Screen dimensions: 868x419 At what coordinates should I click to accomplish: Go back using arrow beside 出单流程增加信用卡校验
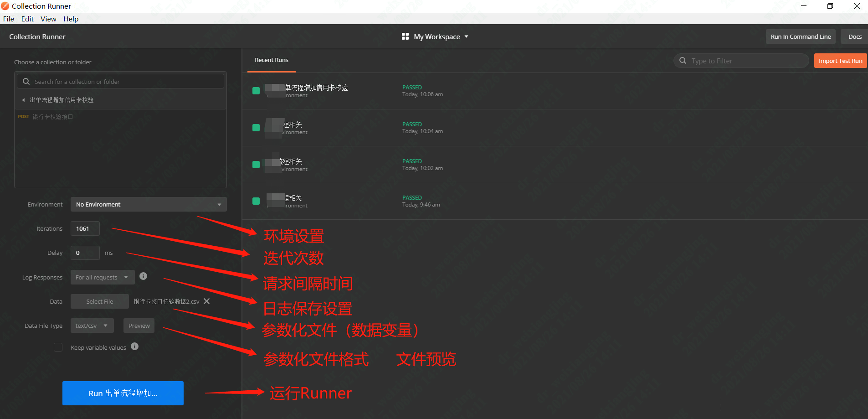click(23, 100)
